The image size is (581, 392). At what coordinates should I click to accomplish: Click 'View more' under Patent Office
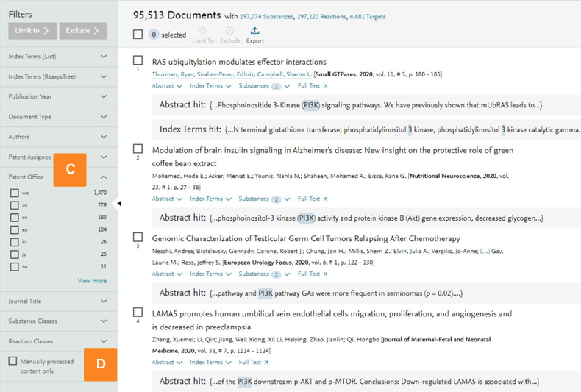coord(92,281)
